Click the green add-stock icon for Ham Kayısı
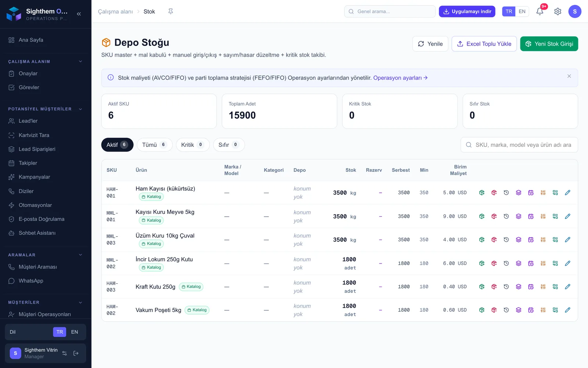The image size is (588, 368). point(482,192)
